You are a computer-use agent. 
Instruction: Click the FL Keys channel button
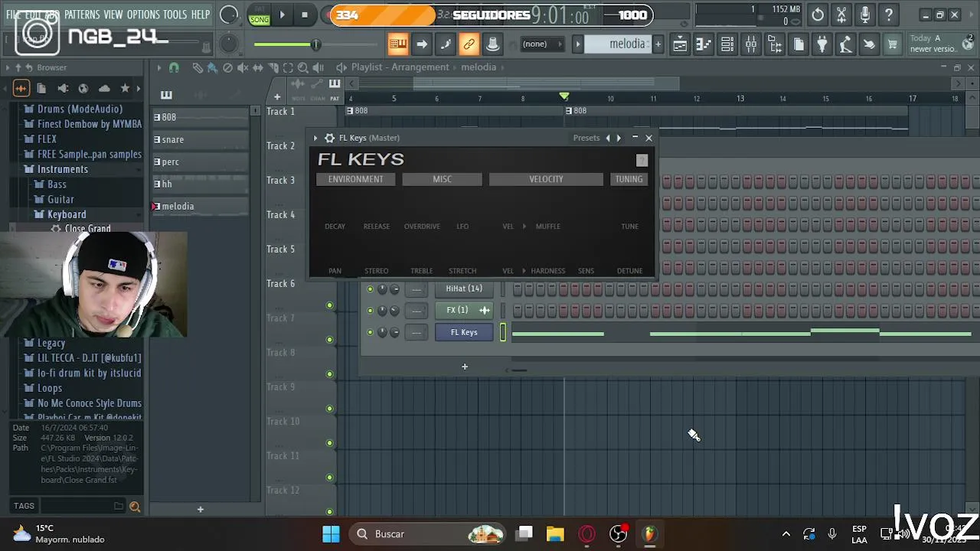464,332
